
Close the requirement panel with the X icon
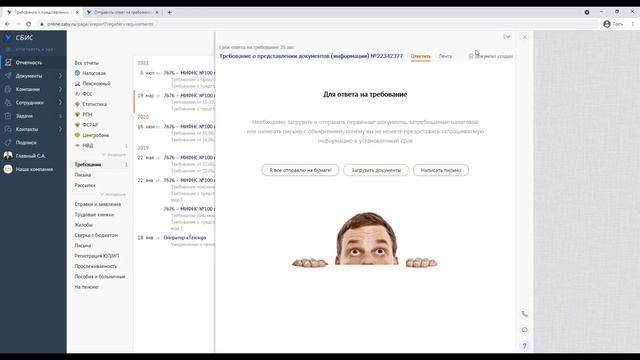coord(524,37)
